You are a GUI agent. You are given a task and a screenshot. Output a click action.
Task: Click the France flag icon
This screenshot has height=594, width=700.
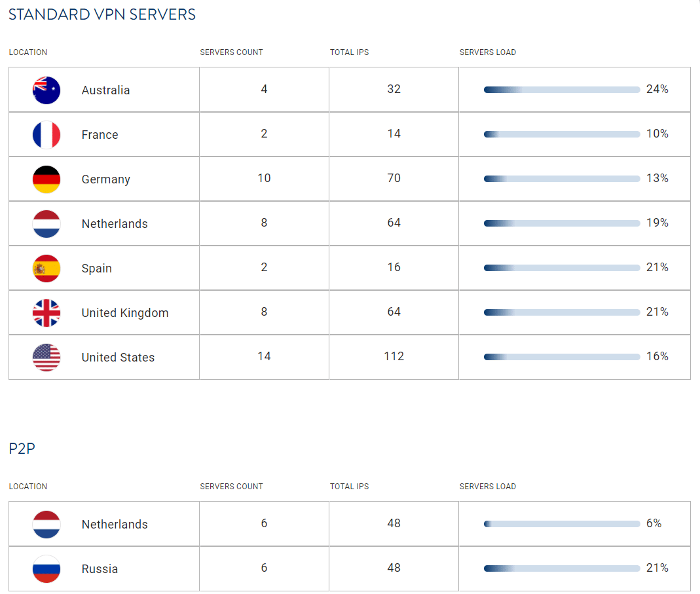pos(46,134)
